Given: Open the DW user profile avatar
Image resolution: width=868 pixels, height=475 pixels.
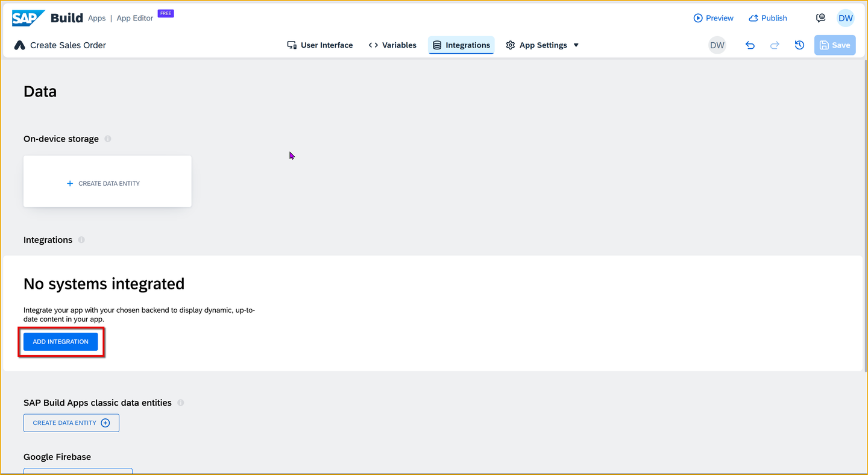Looking at the screenshot, I should click(846, 18).
